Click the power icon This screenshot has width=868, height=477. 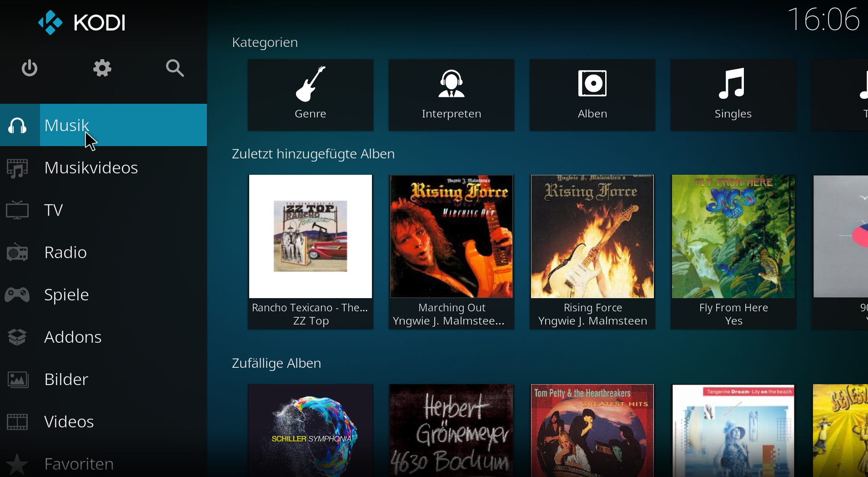coord(30,68)
